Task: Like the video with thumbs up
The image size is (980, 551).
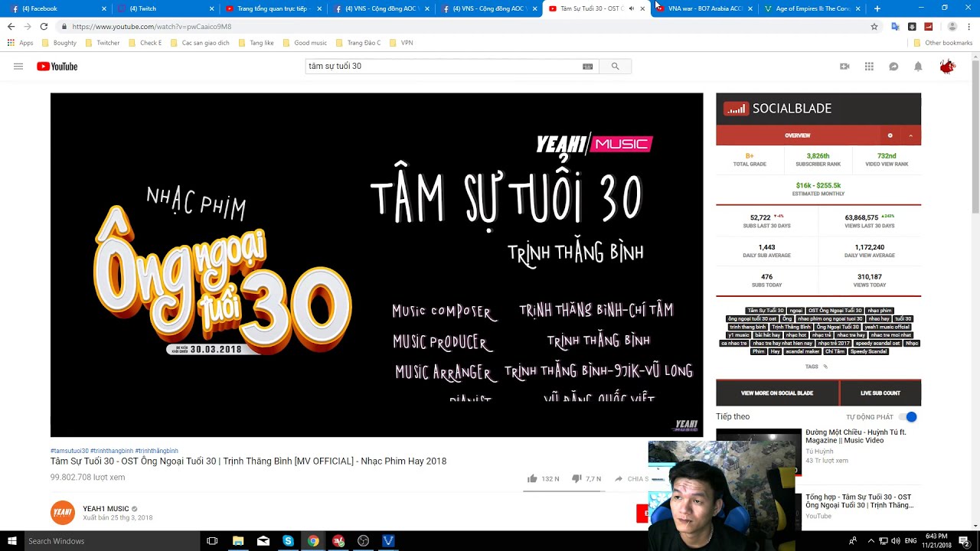Action: [x=532, y=478]
